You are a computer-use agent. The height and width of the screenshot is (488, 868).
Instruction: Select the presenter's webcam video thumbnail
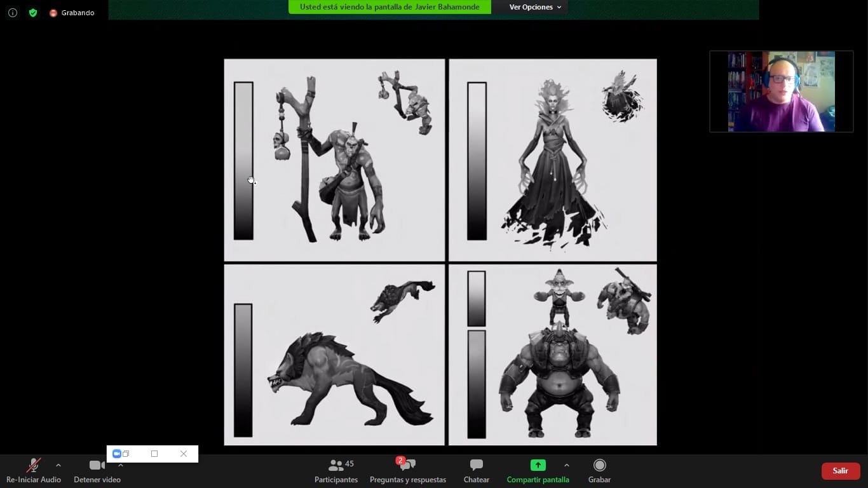pyautogui.click(x=781, y=91)
